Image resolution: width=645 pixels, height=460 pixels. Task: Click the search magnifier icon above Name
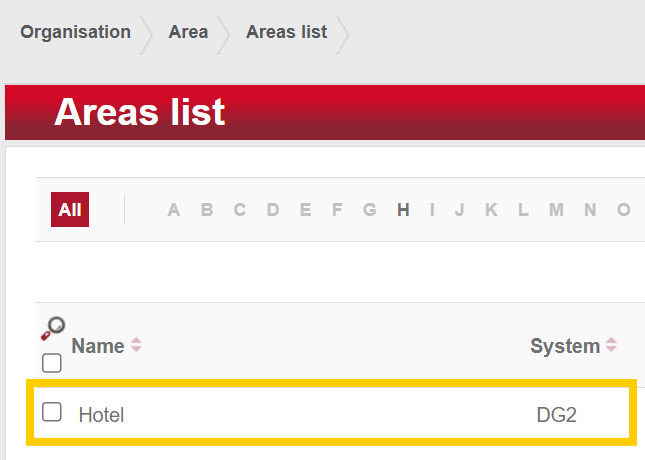53,326
